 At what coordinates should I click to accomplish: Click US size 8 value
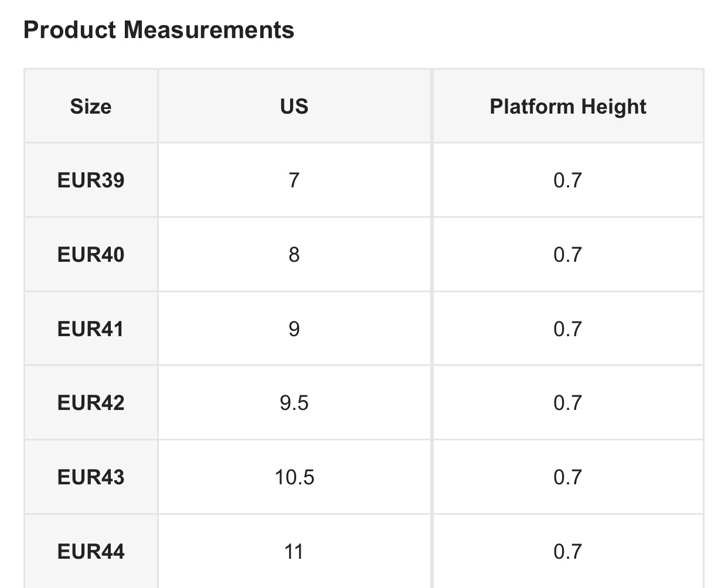[294, 255]
